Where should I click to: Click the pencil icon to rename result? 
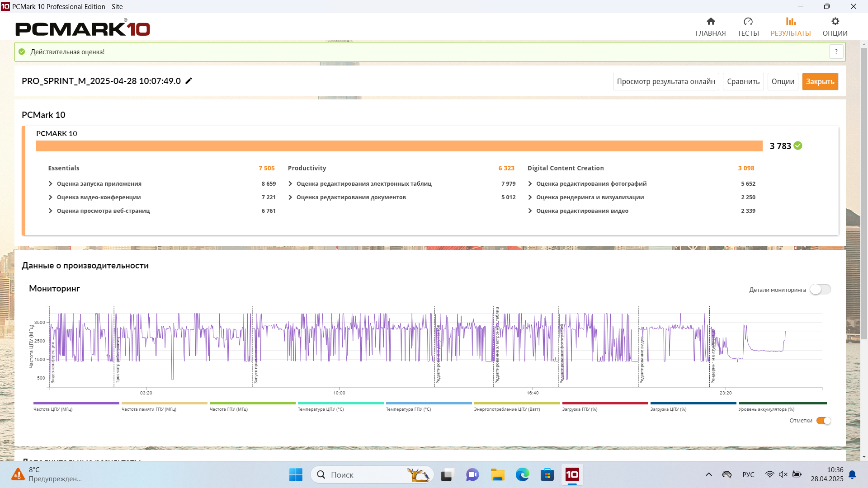coord(189,81)
